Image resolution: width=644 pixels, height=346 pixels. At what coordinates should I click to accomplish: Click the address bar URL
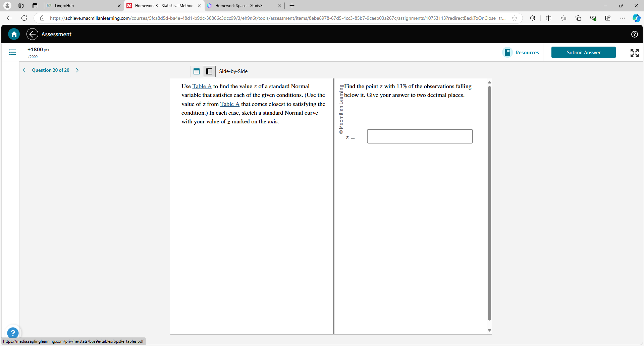pyautogui.click(x=278, y=18)
